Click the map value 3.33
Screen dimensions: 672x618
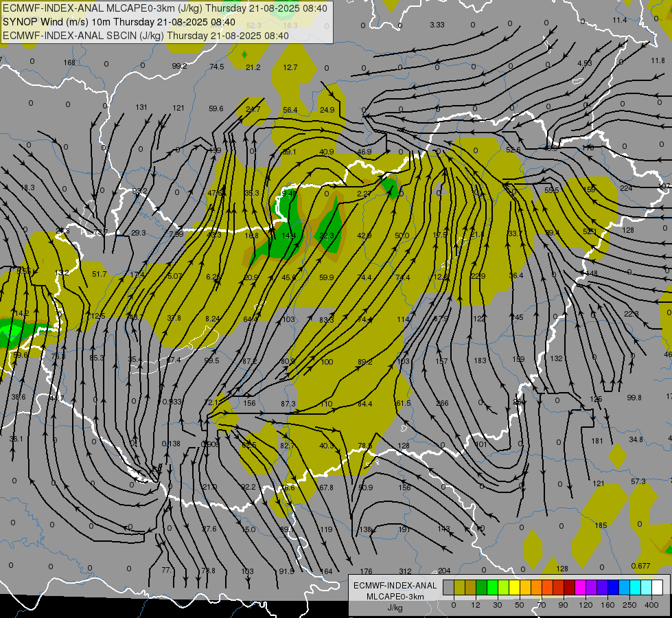coord(437,25)
